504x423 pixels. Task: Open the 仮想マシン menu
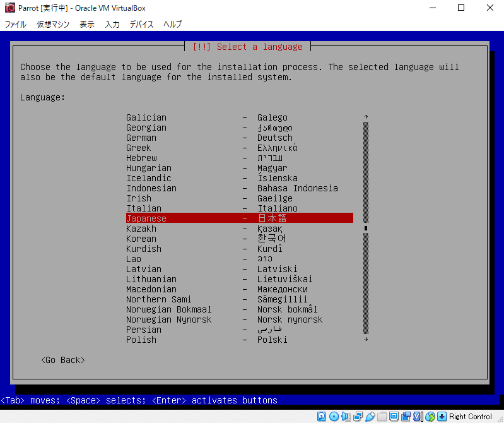(53, 24)
